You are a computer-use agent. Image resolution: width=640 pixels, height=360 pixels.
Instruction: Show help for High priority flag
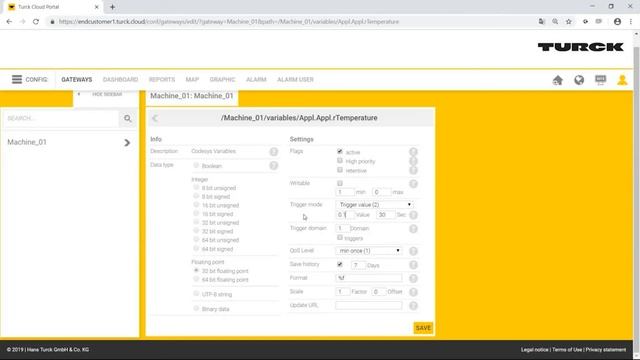pyautogui.click(x=413, y=161)
